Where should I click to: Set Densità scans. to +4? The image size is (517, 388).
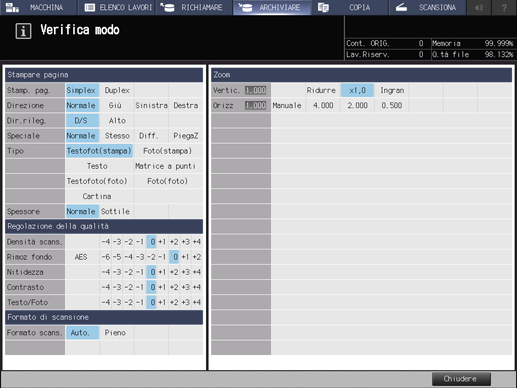point(197,242)
